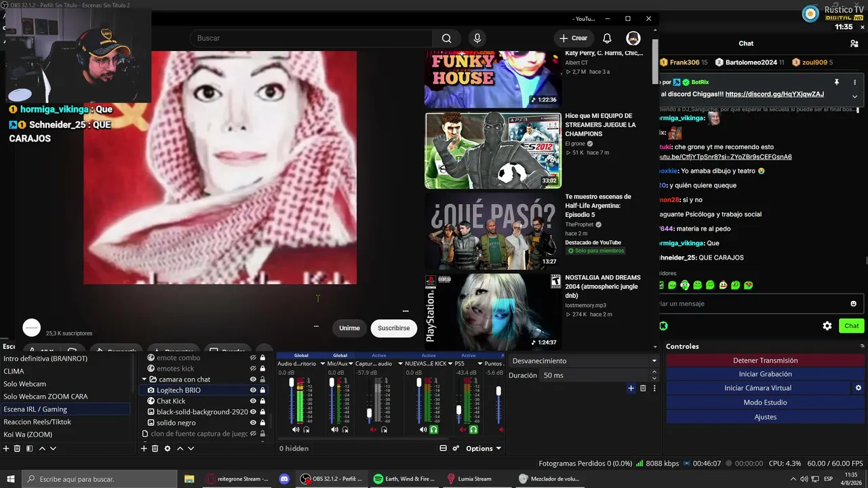The width and height of the screenshot is (868, 488).
Task: Activate YouTube voice search microphone
Action: tap(477, 39)
